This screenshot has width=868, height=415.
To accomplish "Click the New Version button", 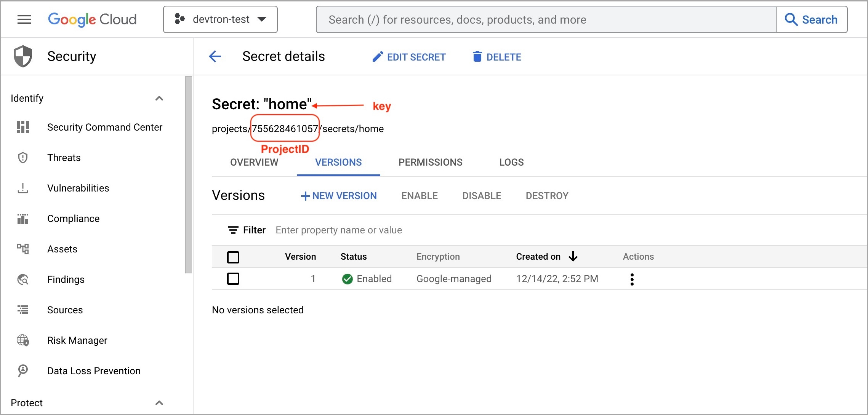I will [338, 196].
